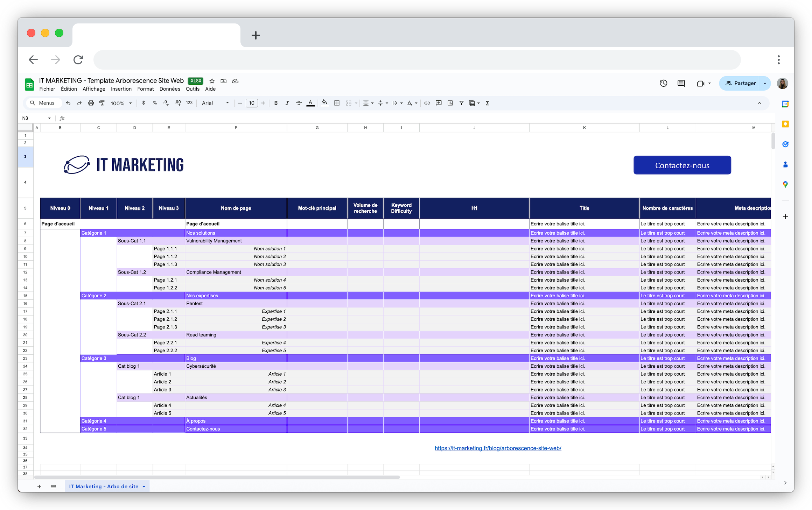
Task: Toggle strikethrough formatting
Action: [x=299, y=103]
